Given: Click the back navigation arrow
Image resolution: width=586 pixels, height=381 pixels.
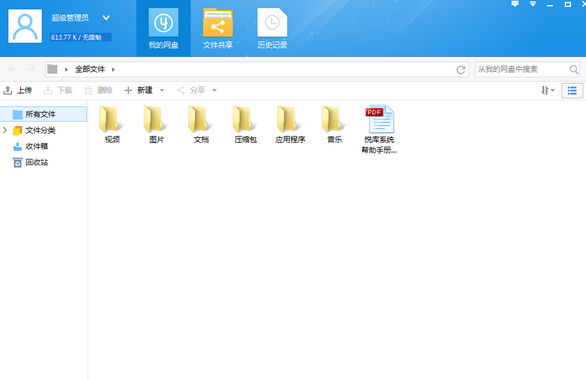Looking at the screenshot, I should pos(13,69).
